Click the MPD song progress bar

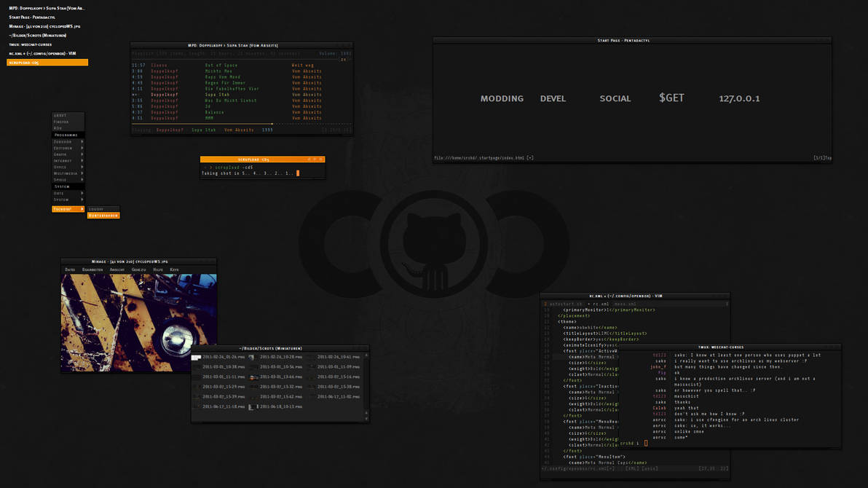tap(241, 124)
